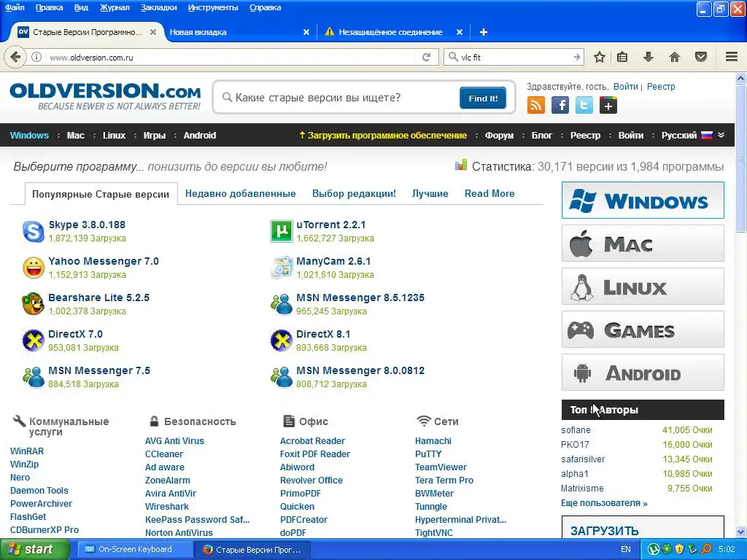Click the Yahoo Messenger smiley icon
747x560 pixels.
(x=34, y=268)
